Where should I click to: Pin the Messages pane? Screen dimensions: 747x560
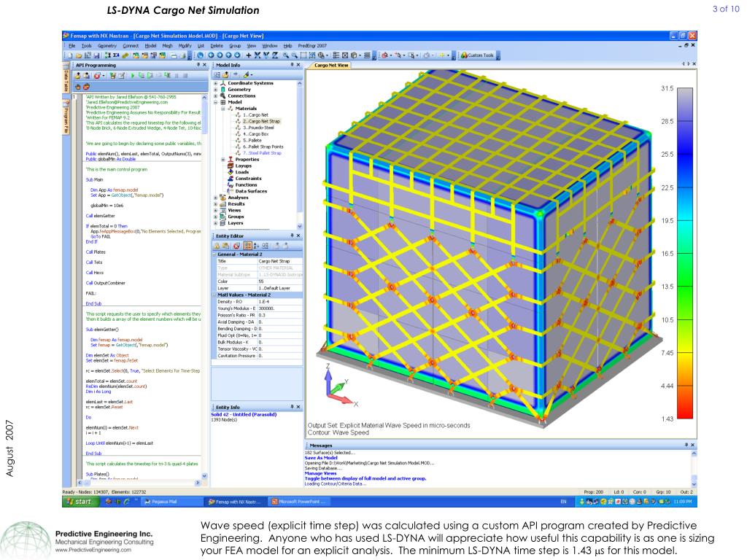point(686,445)
